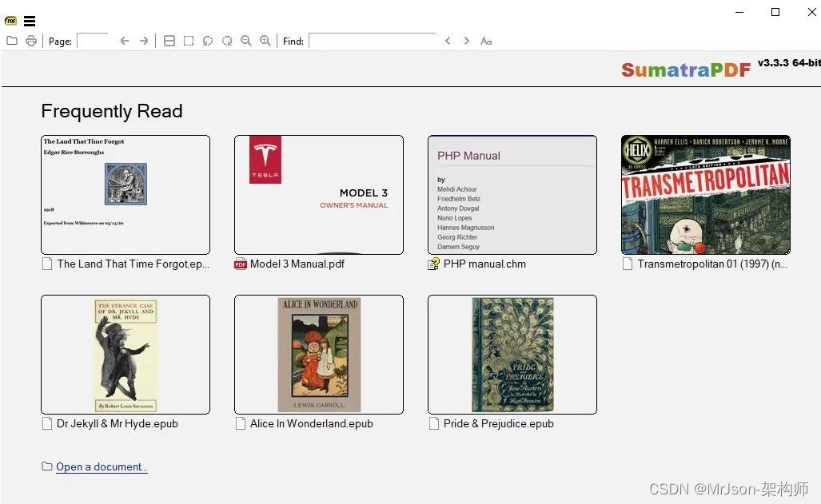This screenshot has height=504, width=821.
Task: Open the Dr Jekyll and Mr Hyde cover
Action: (x=126, y=355)
